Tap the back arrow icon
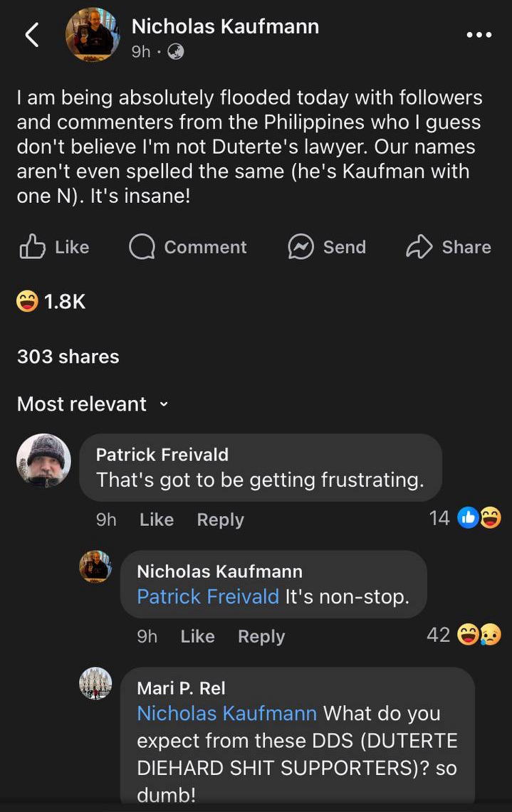512x812 pixels. pyautogui.click(x=32, y=35)
